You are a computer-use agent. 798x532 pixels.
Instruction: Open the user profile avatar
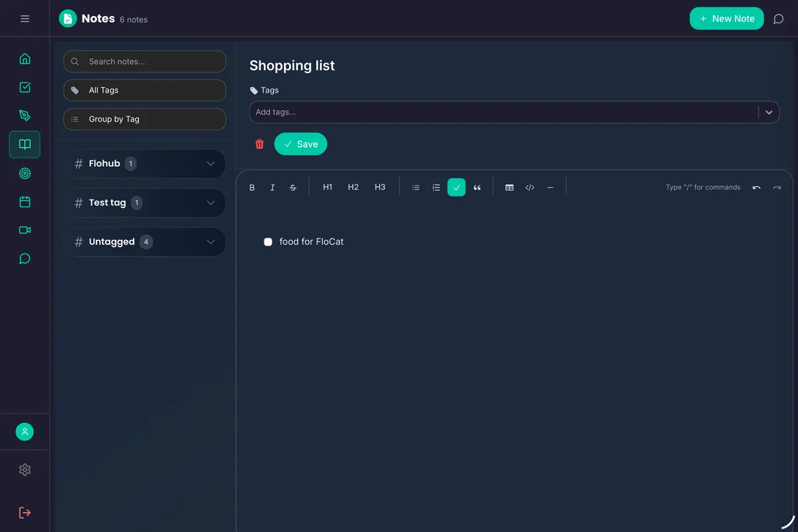click(x=25, y=432)
